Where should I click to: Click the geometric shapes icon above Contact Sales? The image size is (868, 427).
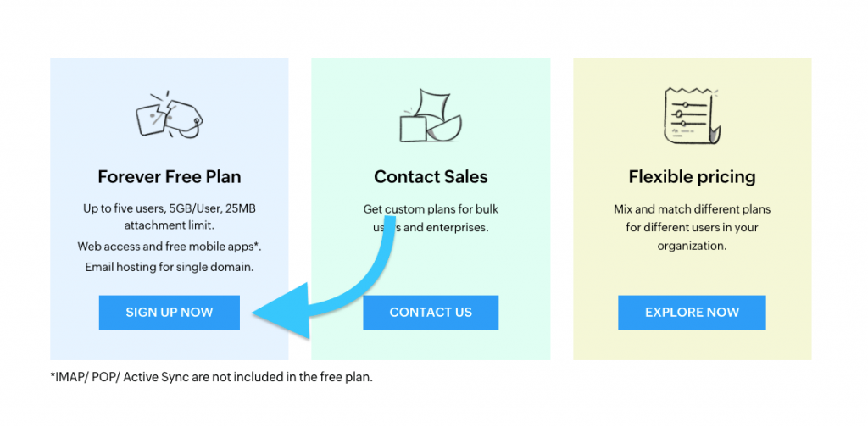pyautogui.click(x=431, y=115)
